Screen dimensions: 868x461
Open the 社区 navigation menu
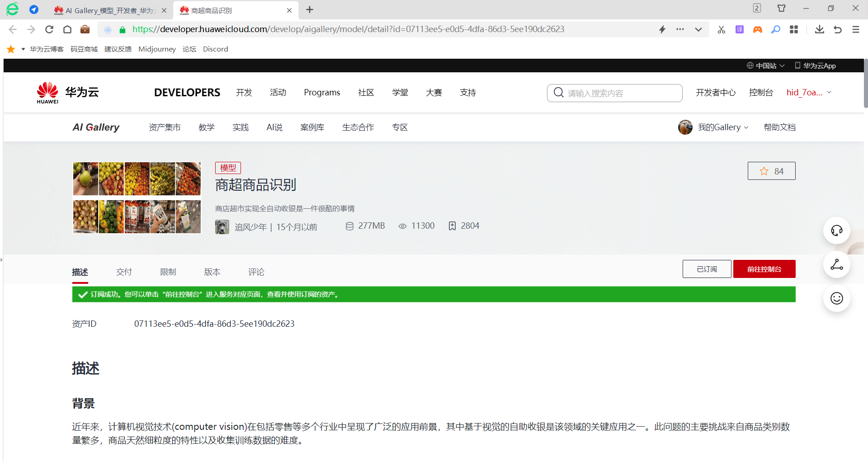click(x=366, y=93)
